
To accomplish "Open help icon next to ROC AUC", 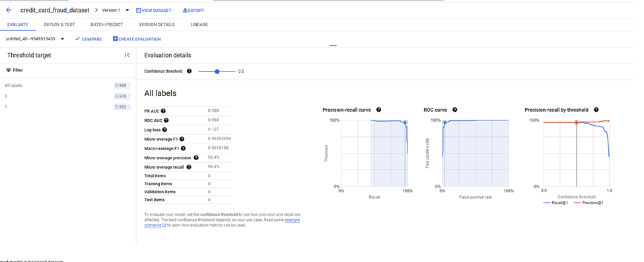I will (166, 120).
